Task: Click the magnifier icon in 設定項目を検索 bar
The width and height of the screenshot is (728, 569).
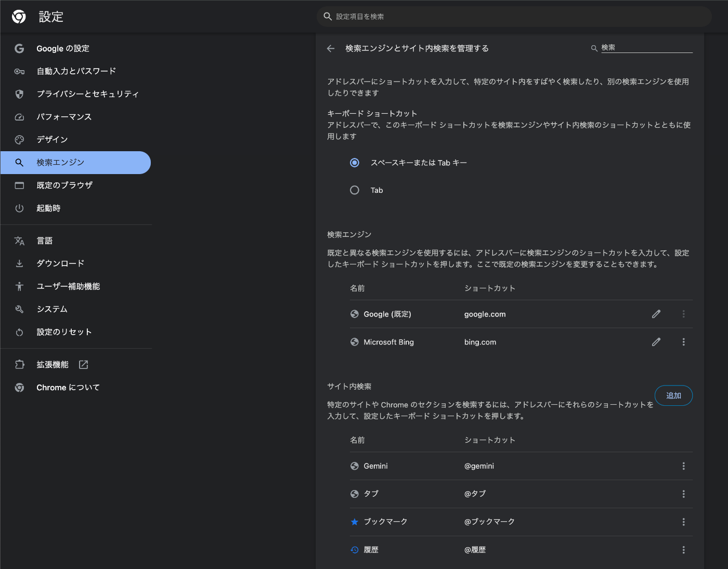Action: click(x=328, y=17)
